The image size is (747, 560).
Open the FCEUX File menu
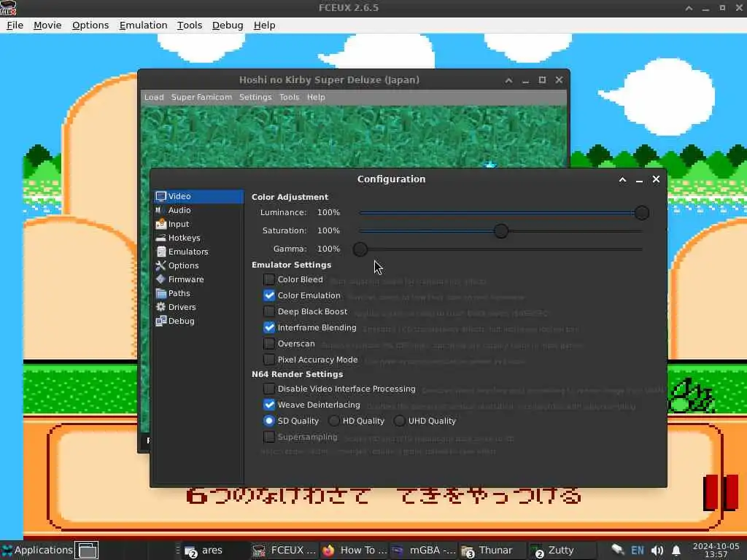(15, 26)
